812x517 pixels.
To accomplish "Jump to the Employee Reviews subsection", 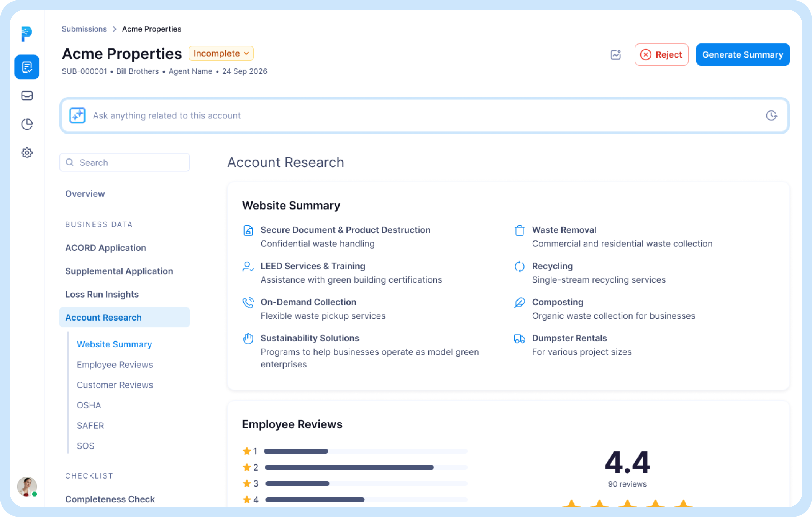I will tap(115, 364).
